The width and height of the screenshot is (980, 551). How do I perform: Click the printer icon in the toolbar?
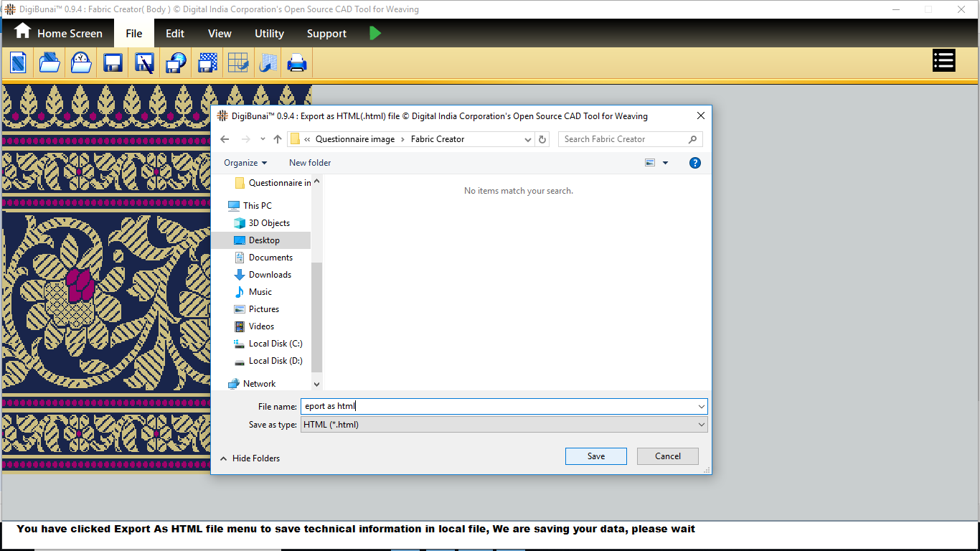pos(297,63)
